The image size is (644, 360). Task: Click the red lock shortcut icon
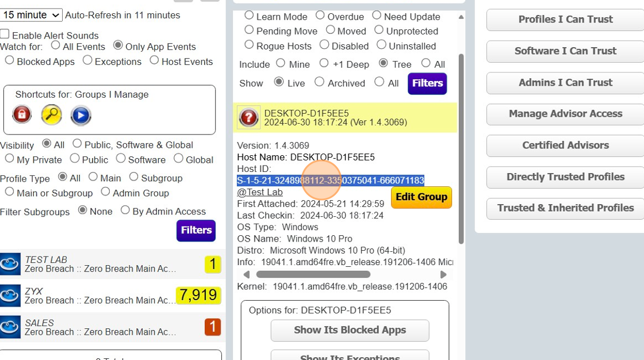click(21, 114)
